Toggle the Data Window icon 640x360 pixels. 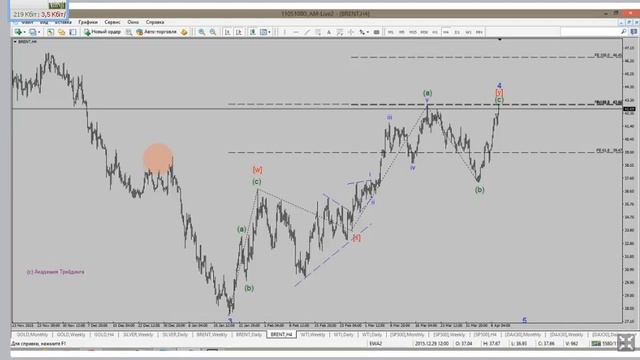61,32
